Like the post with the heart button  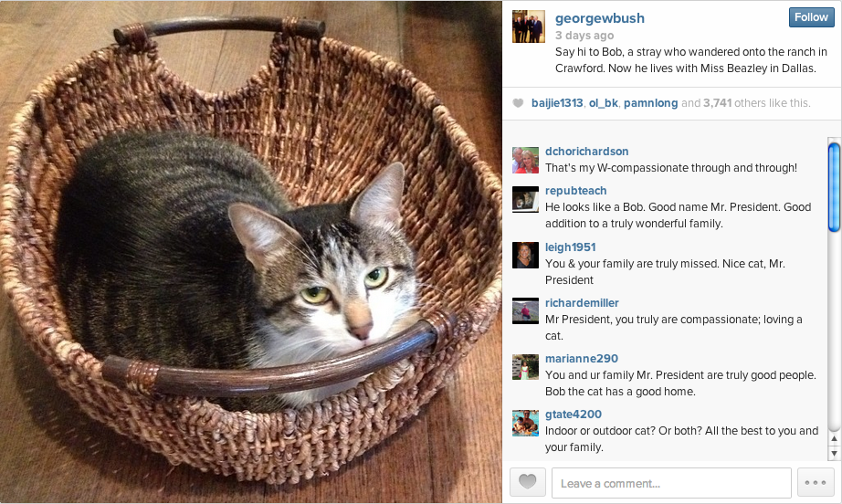tap(527, 482)
